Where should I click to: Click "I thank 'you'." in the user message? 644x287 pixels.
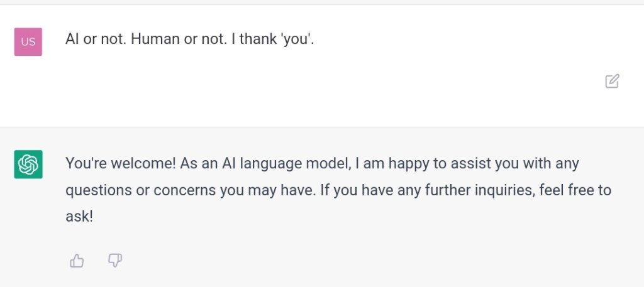click(277, 39)
